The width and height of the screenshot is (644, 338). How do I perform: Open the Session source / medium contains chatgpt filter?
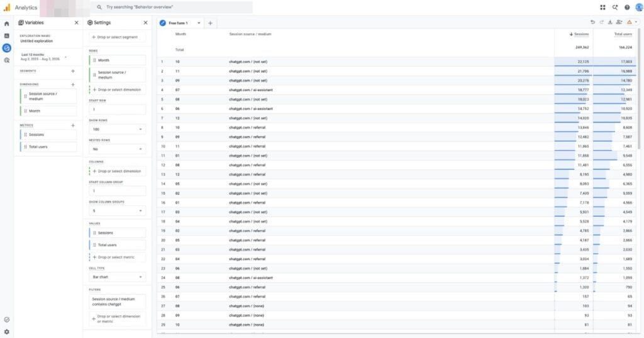(x=118, y=302)
